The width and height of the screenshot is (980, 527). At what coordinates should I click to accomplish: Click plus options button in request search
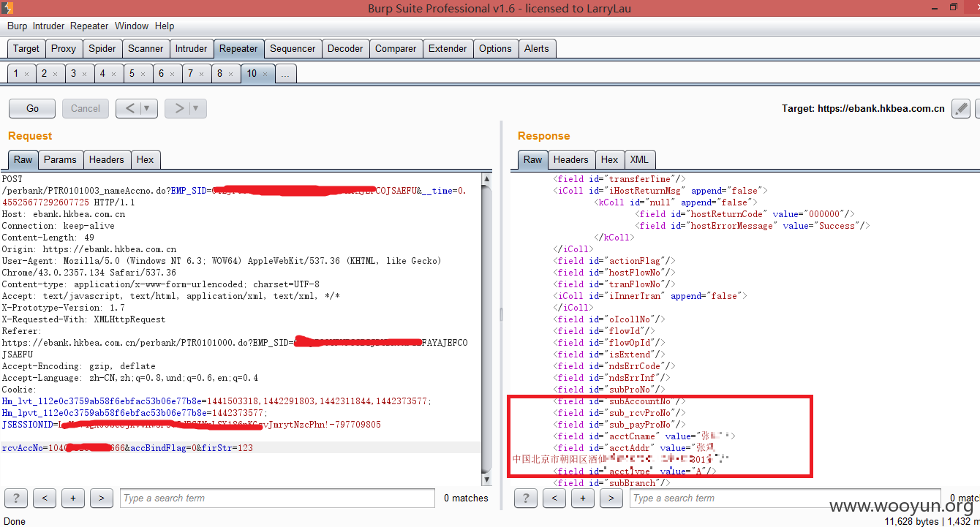73,498
